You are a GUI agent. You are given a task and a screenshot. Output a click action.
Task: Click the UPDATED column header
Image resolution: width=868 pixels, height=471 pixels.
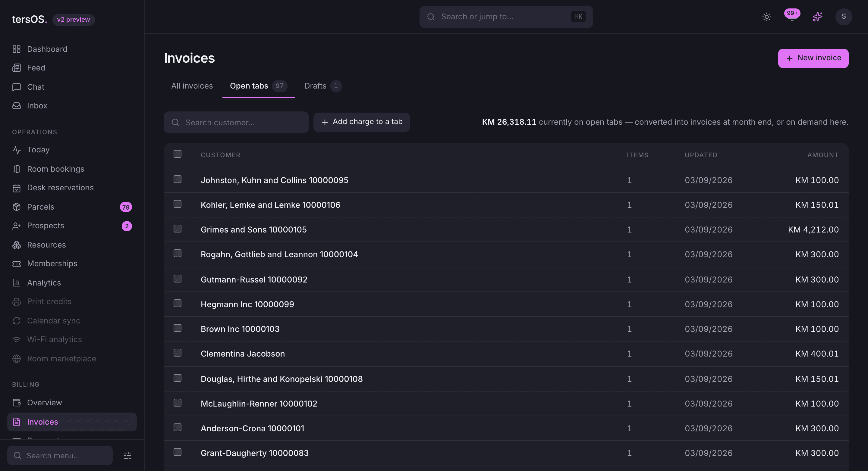pos(701,155)
